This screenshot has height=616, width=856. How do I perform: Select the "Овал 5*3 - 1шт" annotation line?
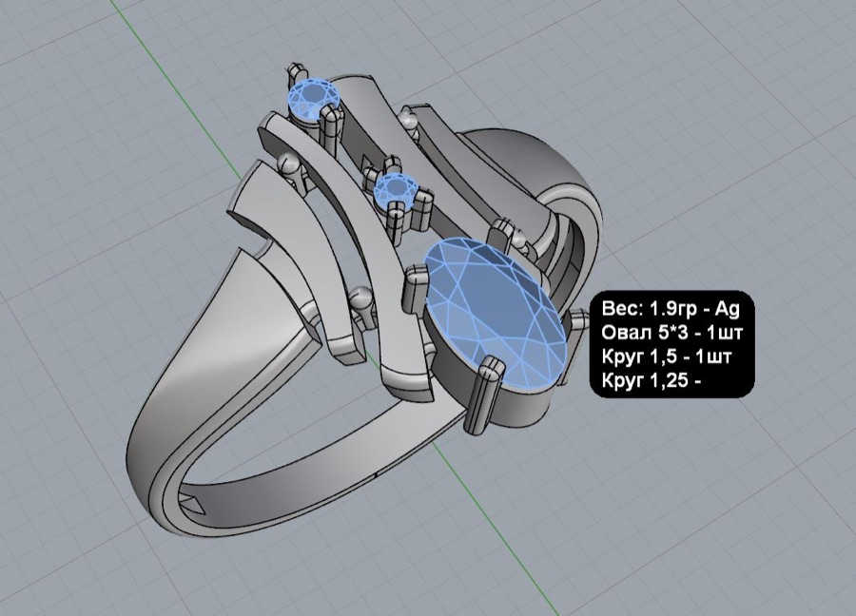(672, 333)
